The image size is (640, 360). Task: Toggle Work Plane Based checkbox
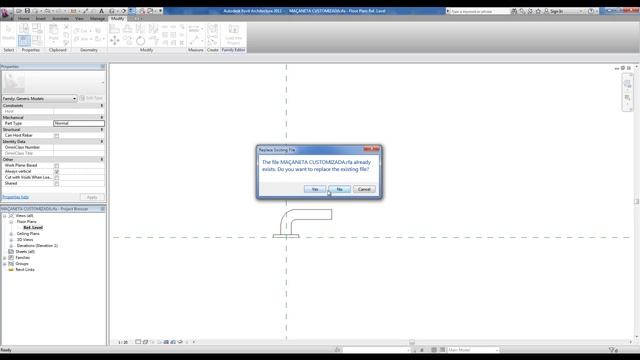(57, 166)
